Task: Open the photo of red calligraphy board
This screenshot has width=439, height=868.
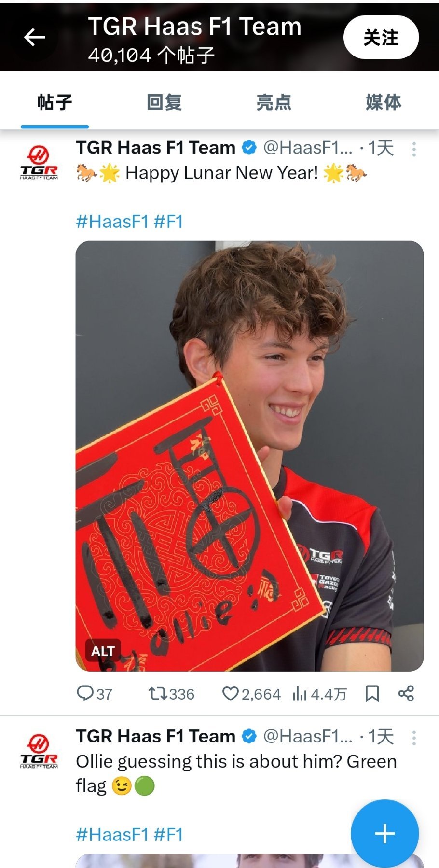Action: coord(249,456)
